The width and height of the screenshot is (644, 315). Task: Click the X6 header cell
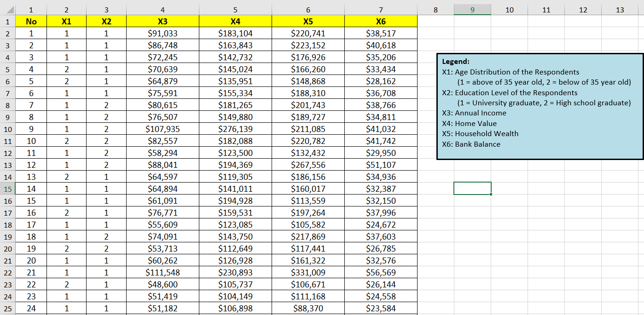tap(381, 21)
